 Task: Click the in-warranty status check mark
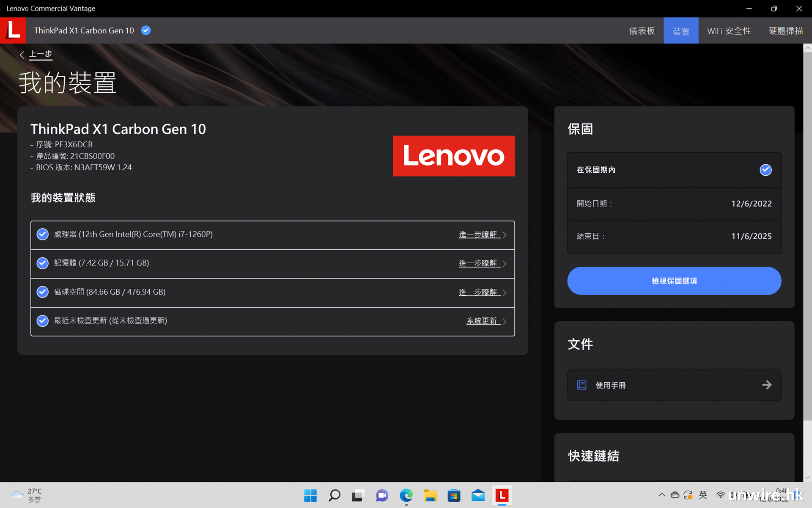[765, 170]
